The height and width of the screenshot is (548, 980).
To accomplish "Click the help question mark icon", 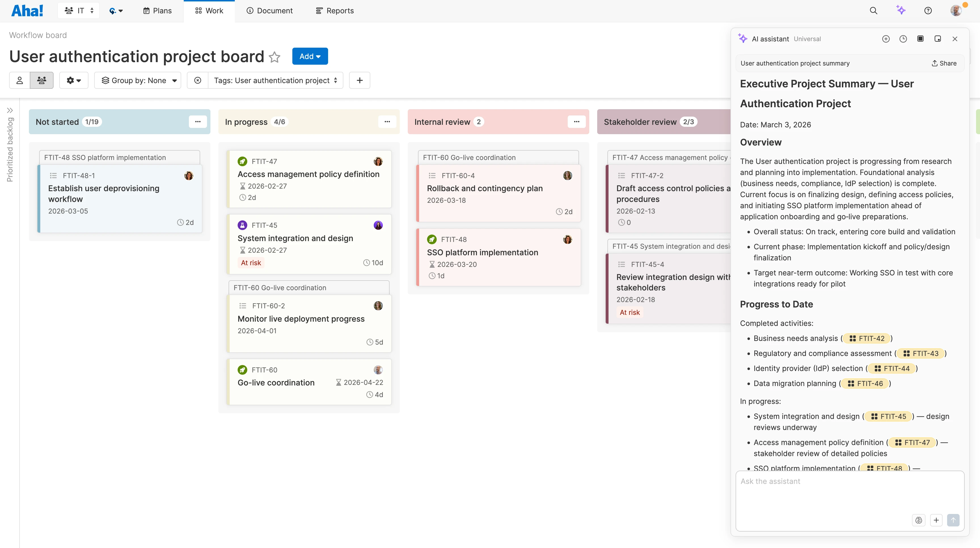I will pyautogui.click(x=928, y=10).
